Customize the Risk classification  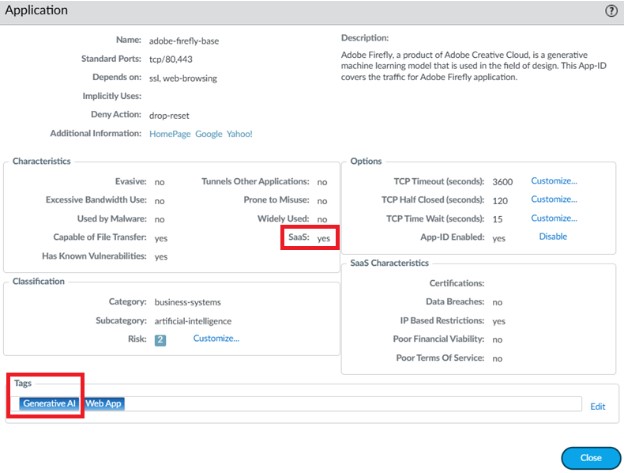(x=216, y=338)
